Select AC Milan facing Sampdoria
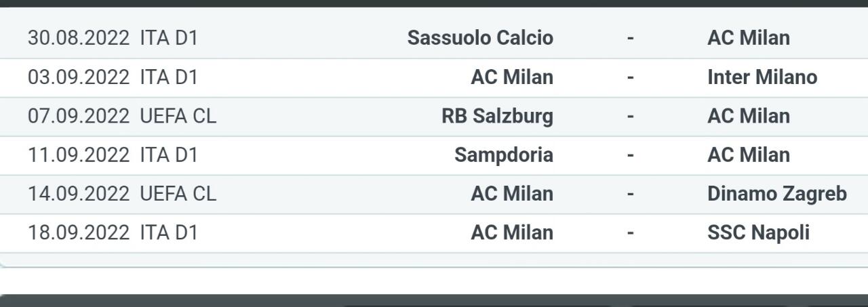The width and height of the screenshot is (868, 307). coord(748,155)
